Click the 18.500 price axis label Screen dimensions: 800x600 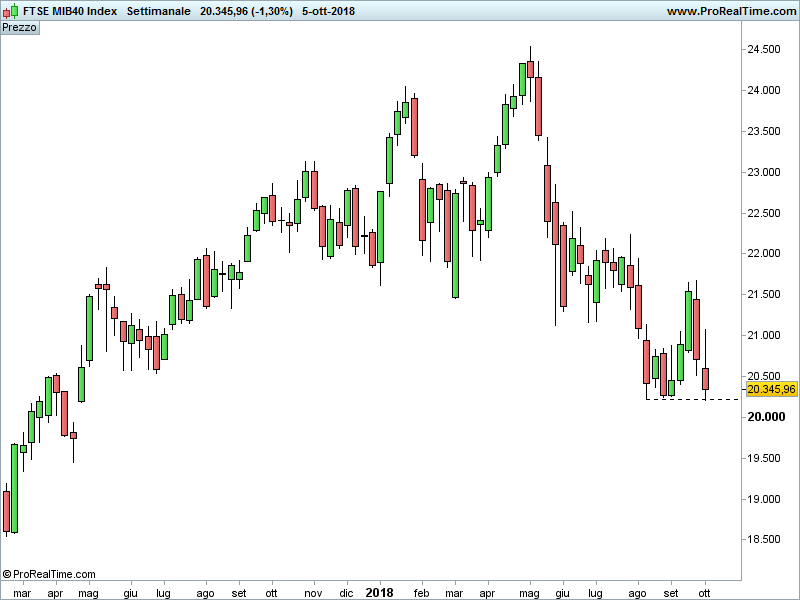(764, 539)
